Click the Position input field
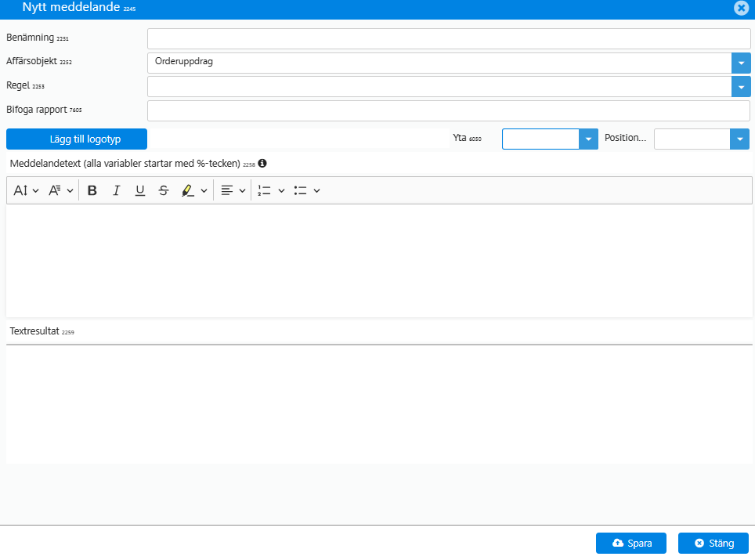Viewport: 755px width, 560px height. click(692, 139)
